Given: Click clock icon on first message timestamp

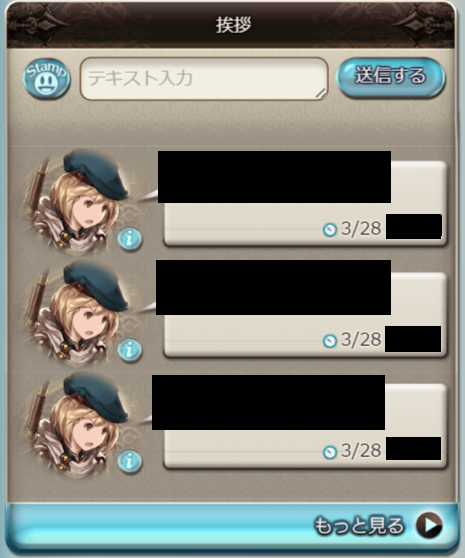Looking at the screenshot, I should tap(330, 230).
